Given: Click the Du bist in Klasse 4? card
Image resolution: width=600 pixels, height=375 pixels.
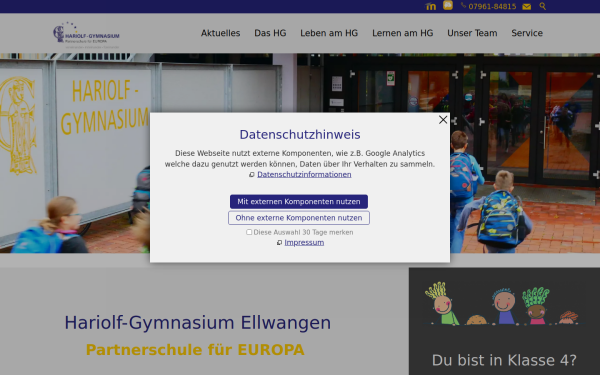Looking at the screenshot, I should tap(504, 321).
